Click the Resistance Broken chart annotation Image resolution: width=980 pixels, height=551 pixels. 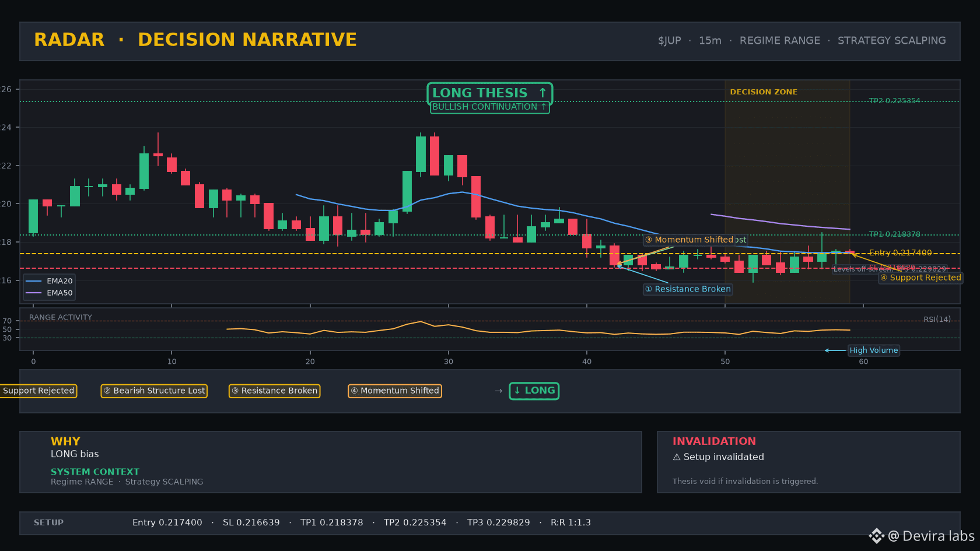[x=688, y=289]
